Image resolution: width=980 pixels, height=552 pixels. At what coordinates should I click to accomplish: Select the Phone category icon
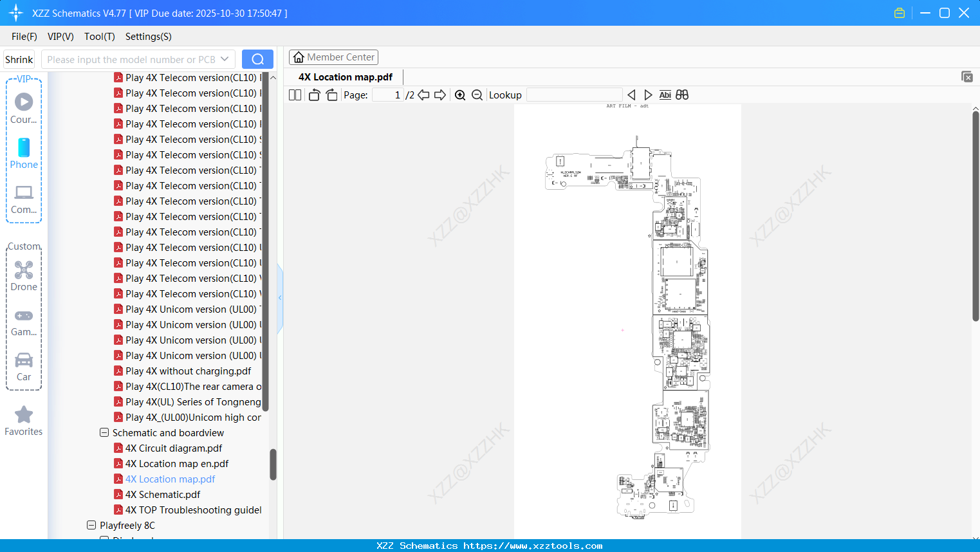pyautogui.click(x=24, y=154)
